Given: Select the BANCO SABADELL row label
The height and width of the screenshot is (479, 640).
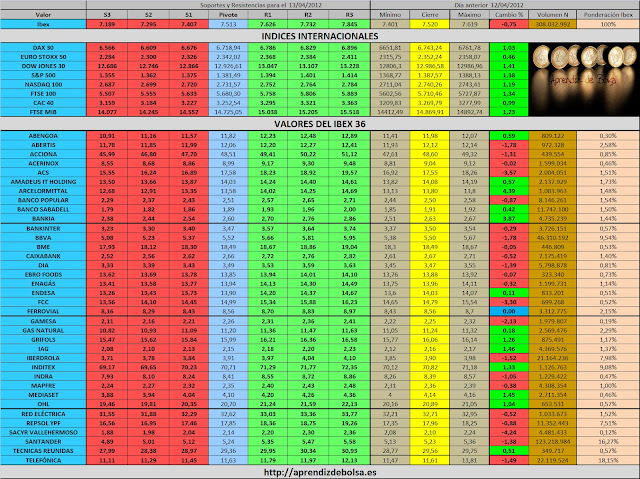Looking at the screenshot, I should [x=43, y=209].
